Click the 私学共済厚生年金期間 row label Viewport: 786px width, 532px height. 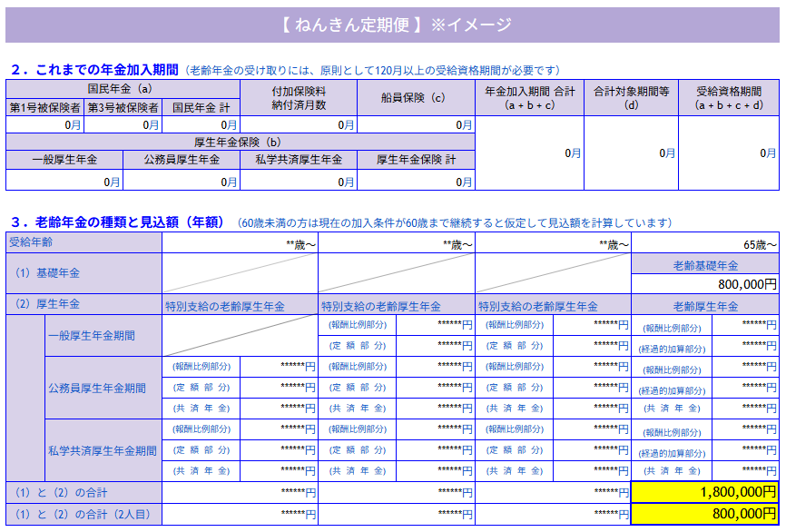pyautogui.click(x=103, y=450)
